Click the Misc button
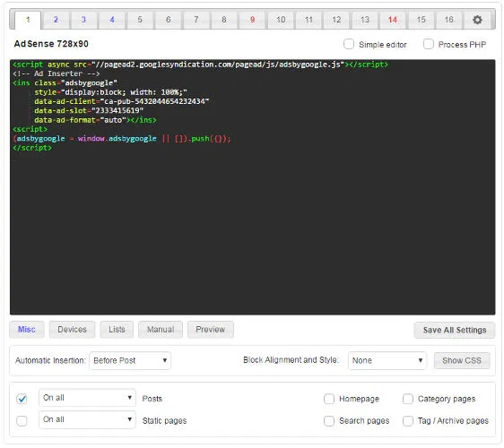Screen dimensions: 504x448 point(27,330)
